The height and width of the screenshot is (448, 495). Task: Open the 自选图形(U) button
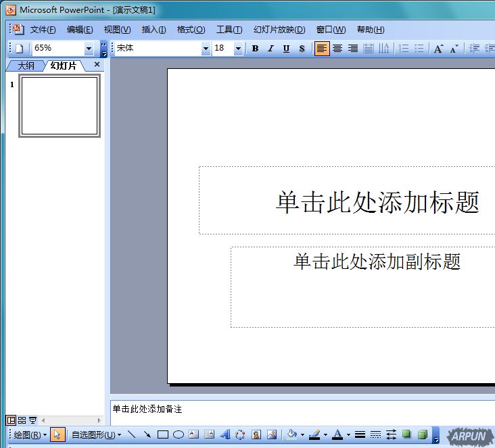[x=96, y=434]
